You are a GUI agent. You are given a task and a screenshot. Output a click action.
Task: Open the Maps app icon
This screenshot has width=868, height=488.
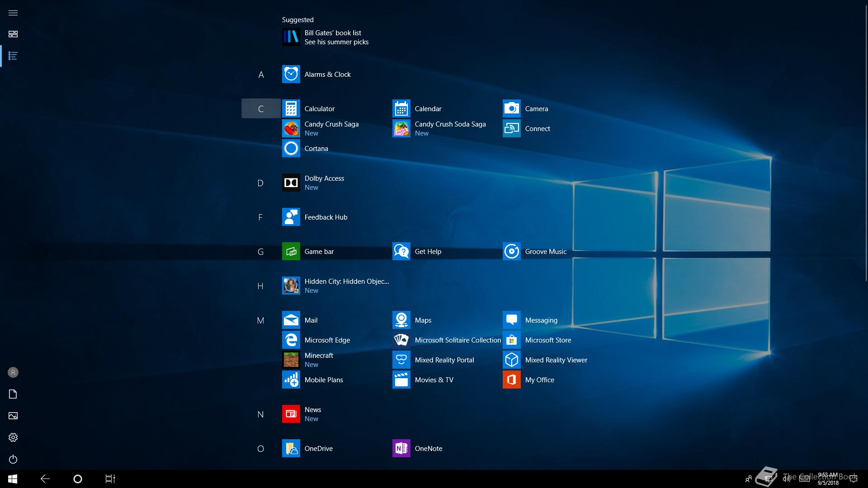click(401, 320)
